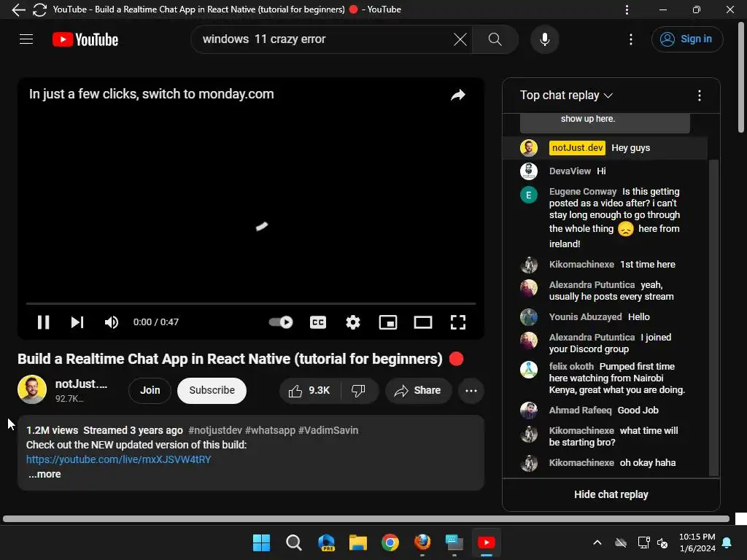
Task: Click the Sign in button
Action: coord(686,39)
